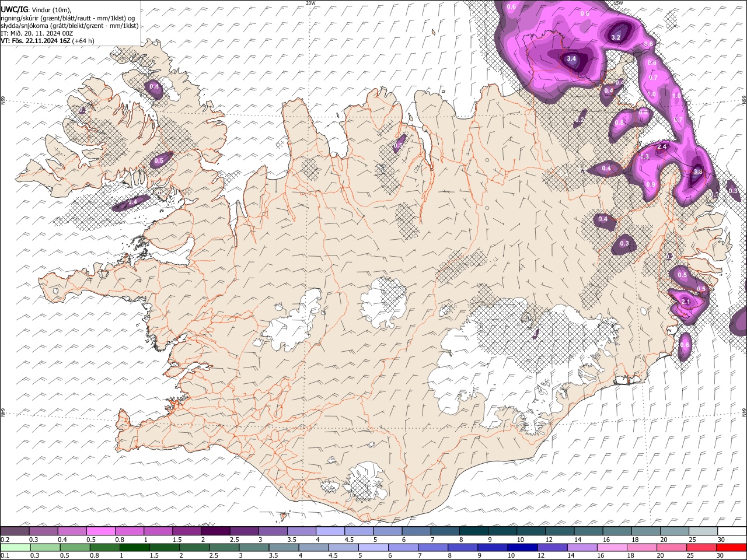Click the '2.1' precipitation value on the map
747x560 pixels.
click(x=686, y=302)
